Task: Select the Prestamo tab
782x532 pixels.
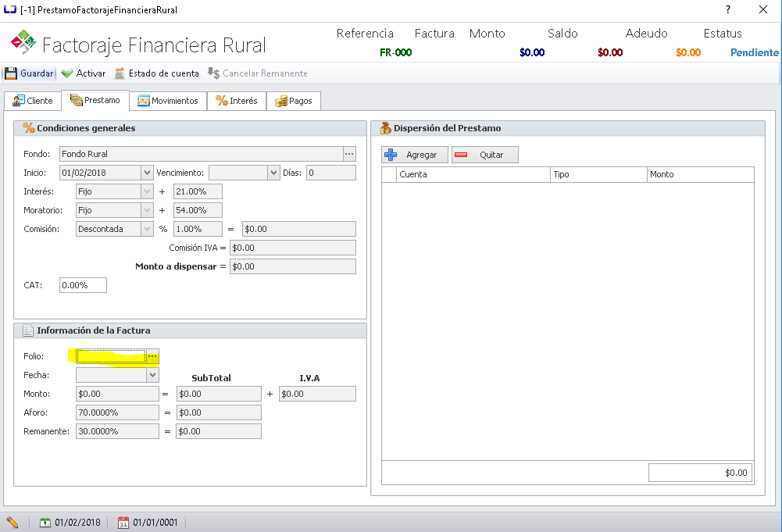Action: point(95,100)
